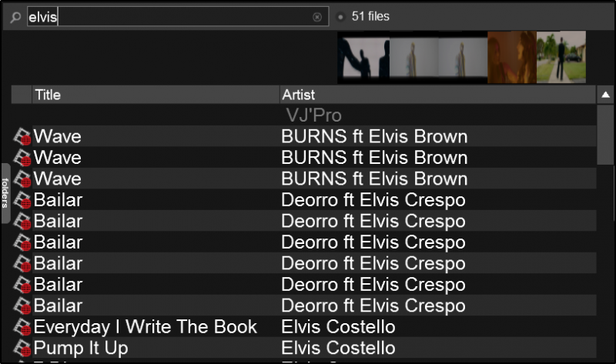This screenshot has height=364, width=616.
Task: Focus the search field containing elvis
Action: point(178,16)
